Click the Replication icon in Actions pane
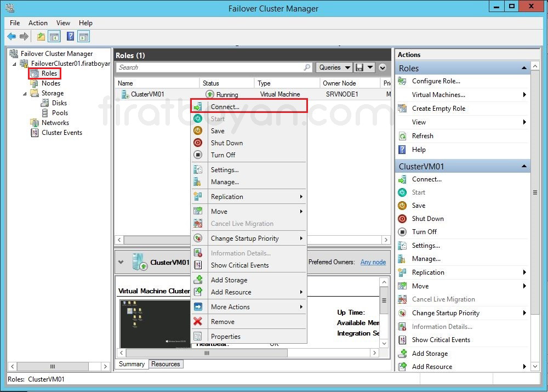This screenshot has height=392, width=548. pos(402,272)
